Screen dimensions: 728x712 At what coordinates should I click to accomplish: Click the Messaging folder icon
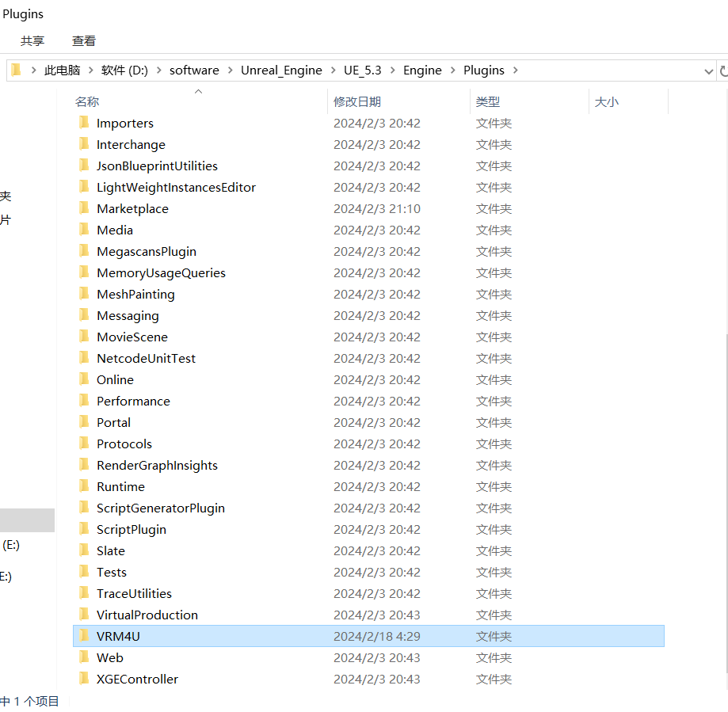84,314
